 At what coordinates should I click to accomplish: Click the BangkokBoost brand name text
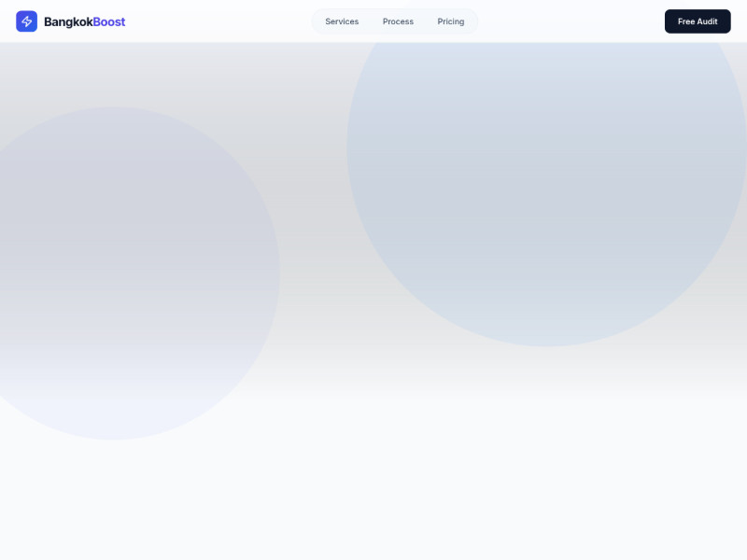pyautogui.click(x=84, y=21)
